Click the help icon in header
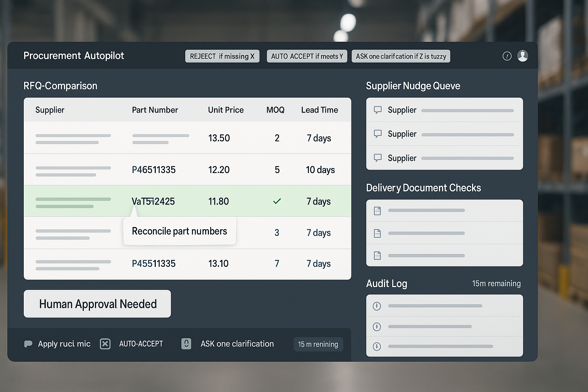 507,56
